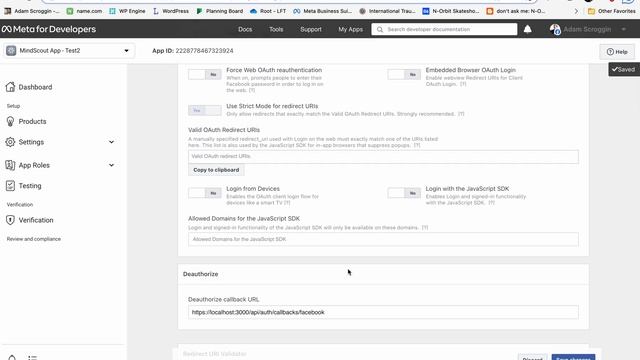Image resolution: width=640 pixels, height=360 pixels.
Task: Toggle Login from Devices switch
Action: (204, 193)
